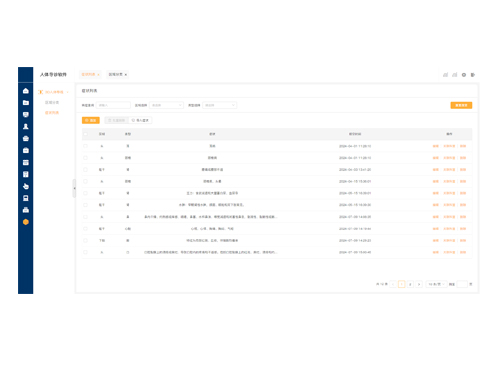
Task: Click the orange add button above the table
Action: [x=91, y=120]
